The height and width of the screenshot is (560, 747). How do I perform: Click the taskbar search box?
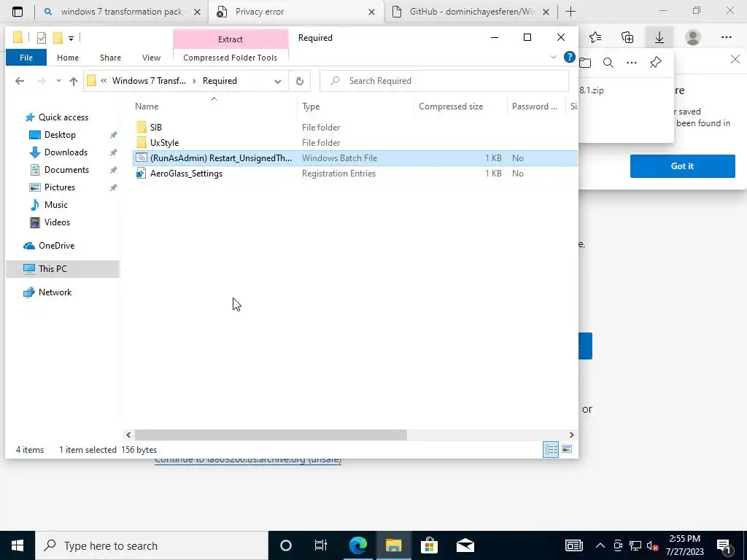pyautogui.click(x=152, y=545)
